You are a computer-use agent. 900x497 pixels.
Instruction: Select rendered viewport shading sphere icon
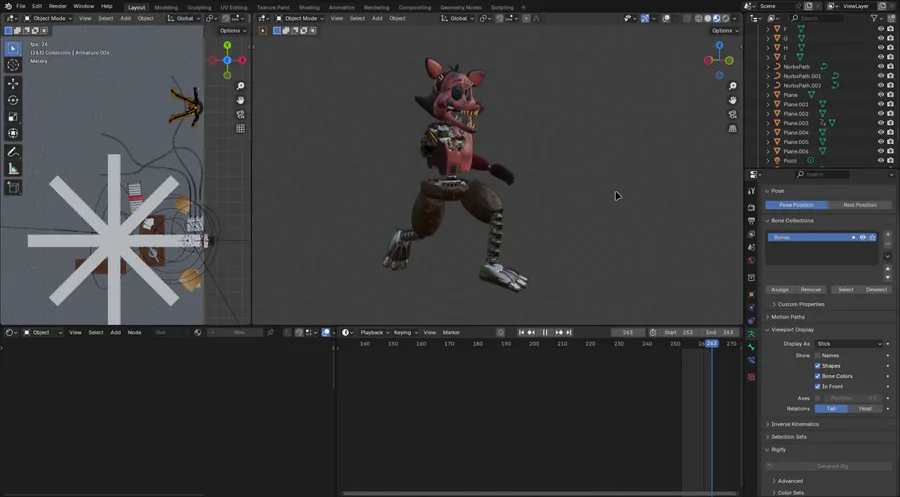coord(726,18)
